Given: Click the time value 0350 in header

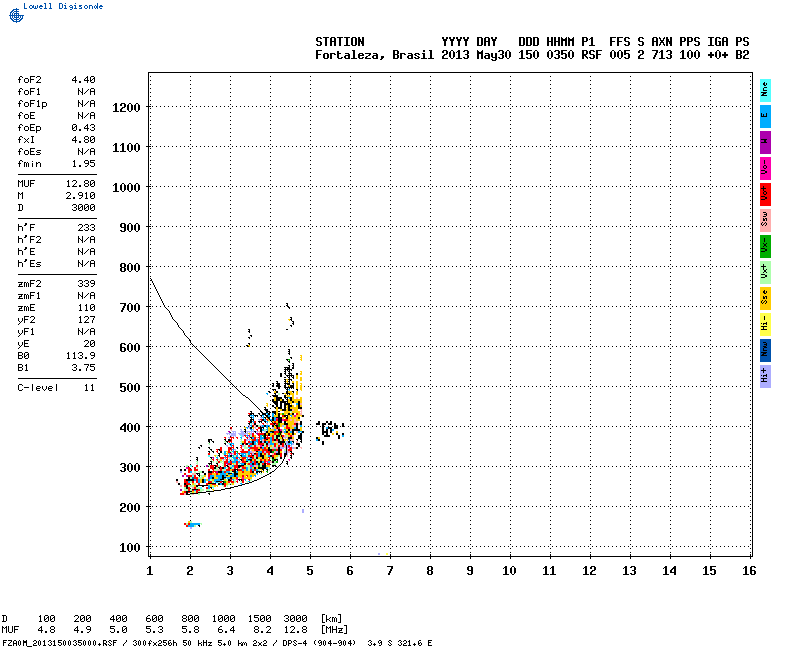Looking at the screenshot, I should (x=560, y=55).
